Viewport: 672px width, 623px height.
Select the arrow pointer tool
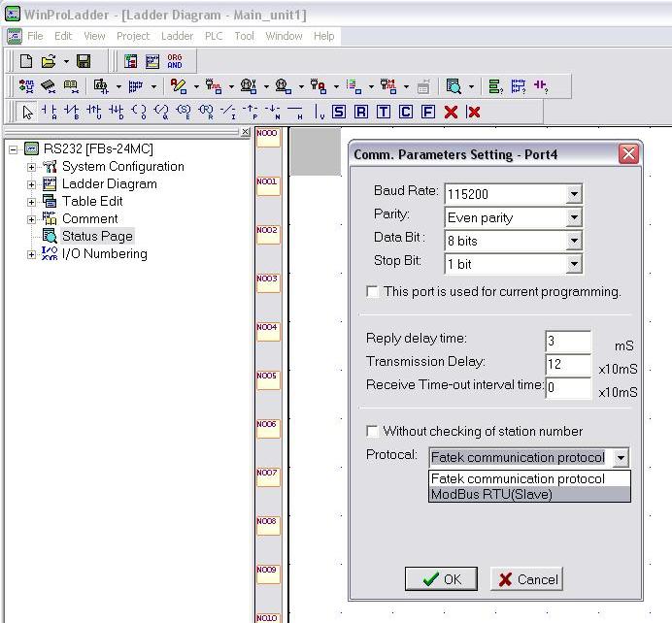tap(27, 113)
